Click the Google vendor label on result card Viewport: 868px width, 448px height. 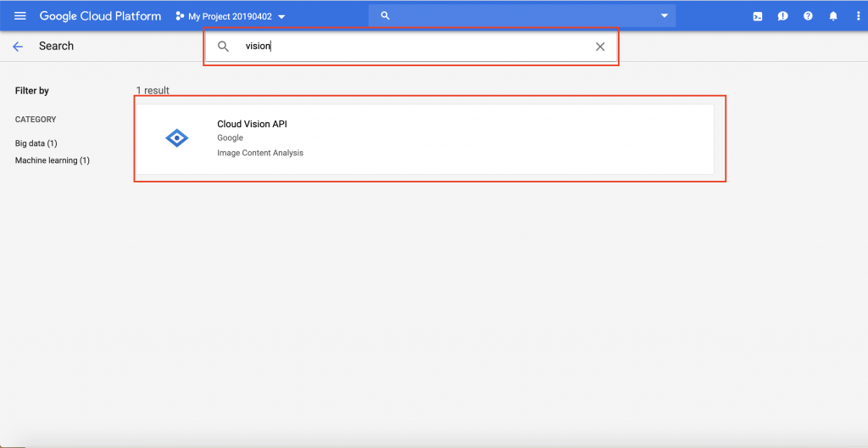(230, 138)
